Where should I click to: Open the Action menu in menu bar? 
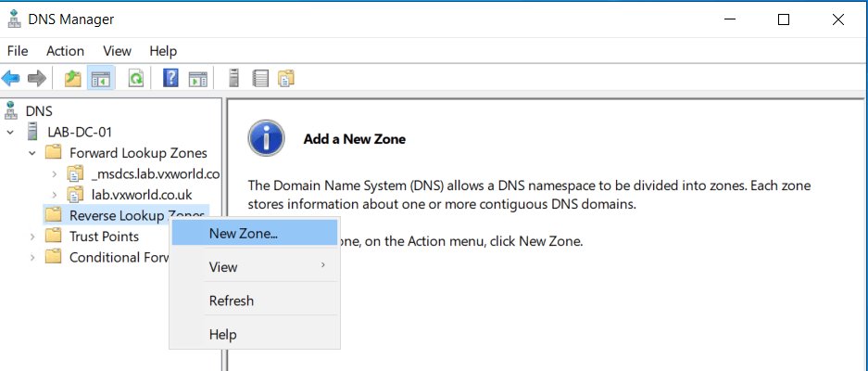pos(65,51)
